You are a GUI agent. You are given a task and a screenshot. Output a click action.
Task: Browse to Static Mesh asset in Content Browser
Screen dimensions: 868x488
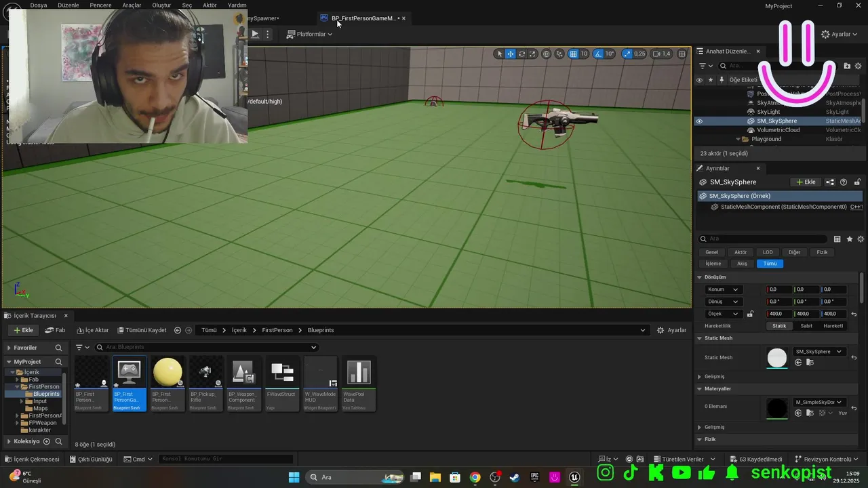pyautogui.click(x=810, y=363)
